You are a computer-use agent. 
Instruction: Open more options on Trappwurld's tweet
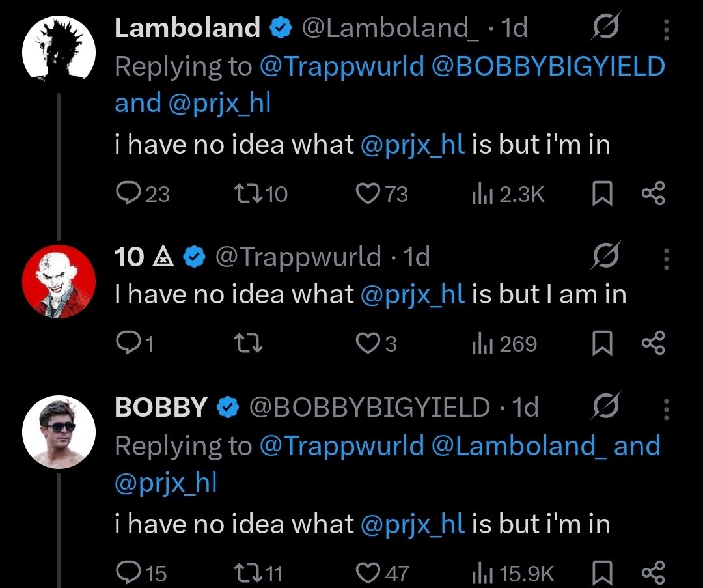coord(667,259)
